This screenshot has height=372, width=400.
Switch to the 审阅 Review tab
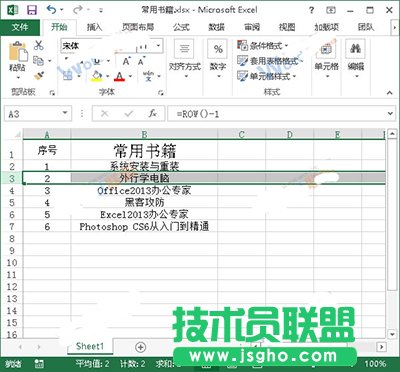tap(252, 27)
